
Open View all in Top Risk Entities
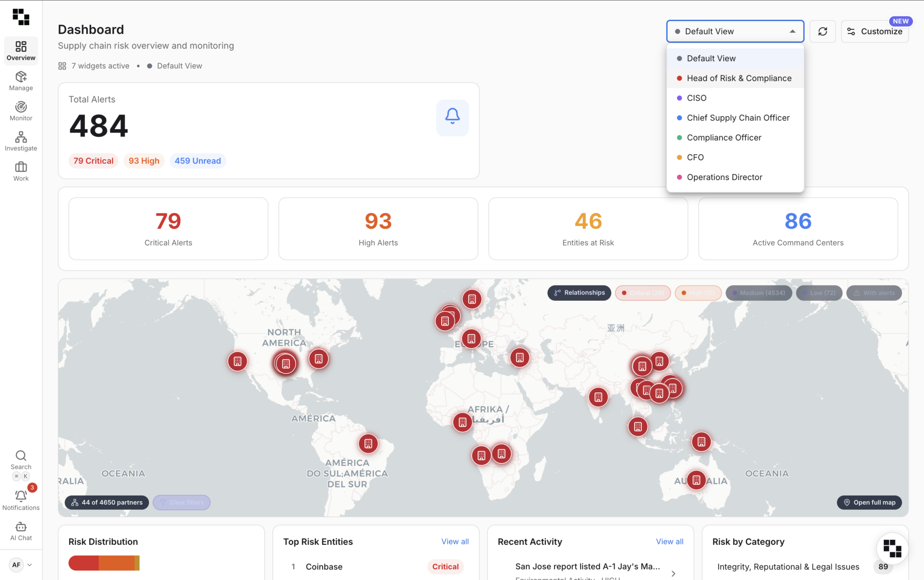(x=455, y=542)
